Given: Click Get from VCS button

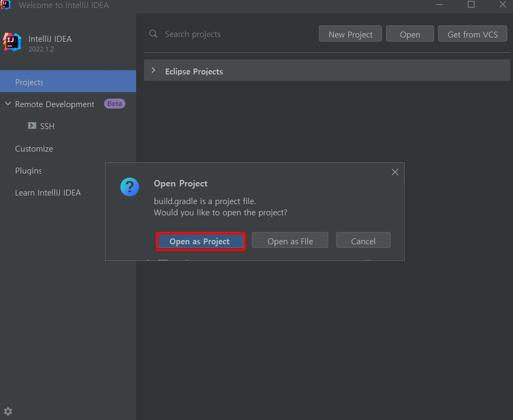Looking at the screenshot, I should 472,34.
